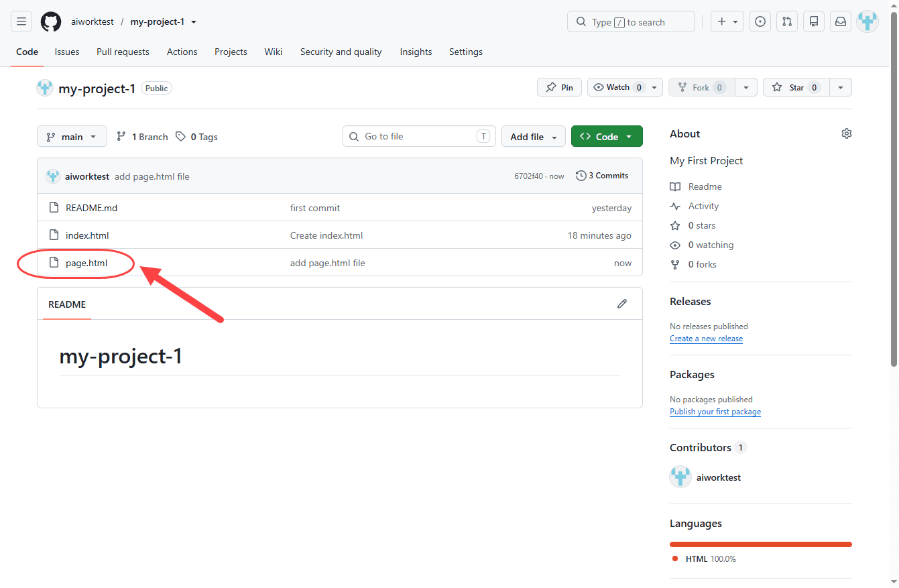Click the aiworktest contributor name link
899x588 pixels.
[x=719, y=477]
